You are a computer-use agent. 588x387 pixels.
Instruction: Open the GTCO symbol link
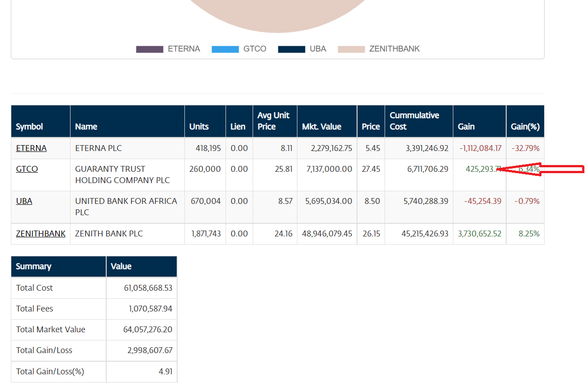pos(27,169)
